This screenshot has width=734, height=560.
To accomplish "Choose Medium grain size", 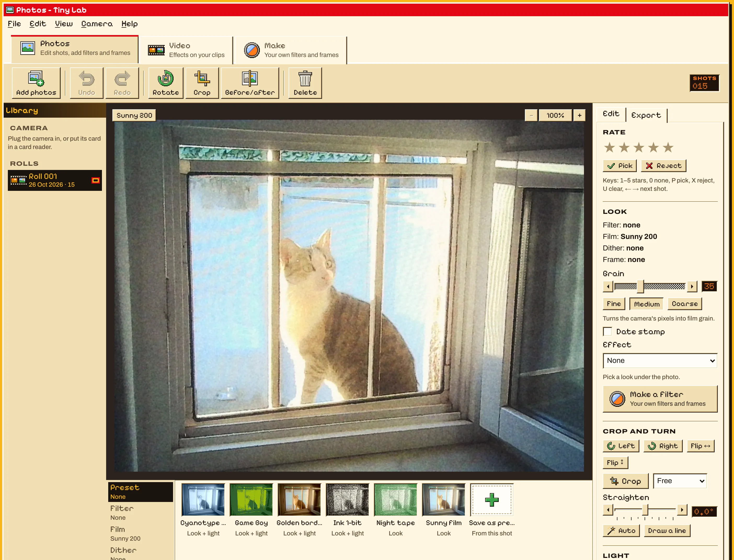I will point(647,304).
